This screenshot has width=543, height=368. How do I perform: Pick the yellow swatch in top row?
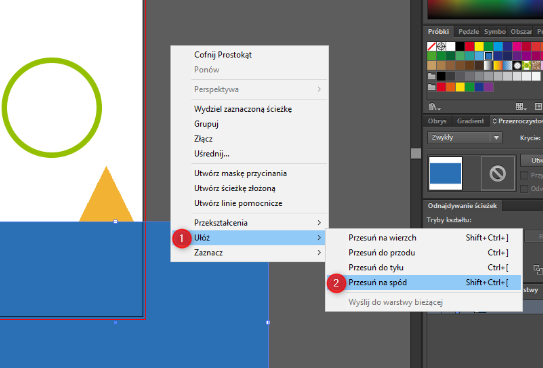click(x=479, y=46)
